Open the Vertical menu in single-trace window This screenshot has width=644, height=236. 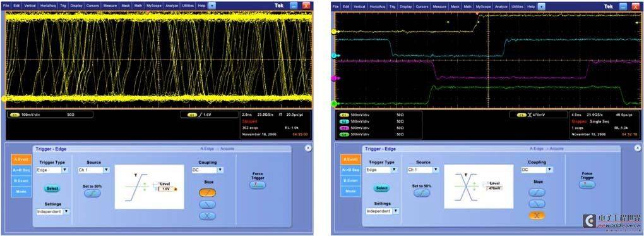pyautogui.click(x=30, y=6)
